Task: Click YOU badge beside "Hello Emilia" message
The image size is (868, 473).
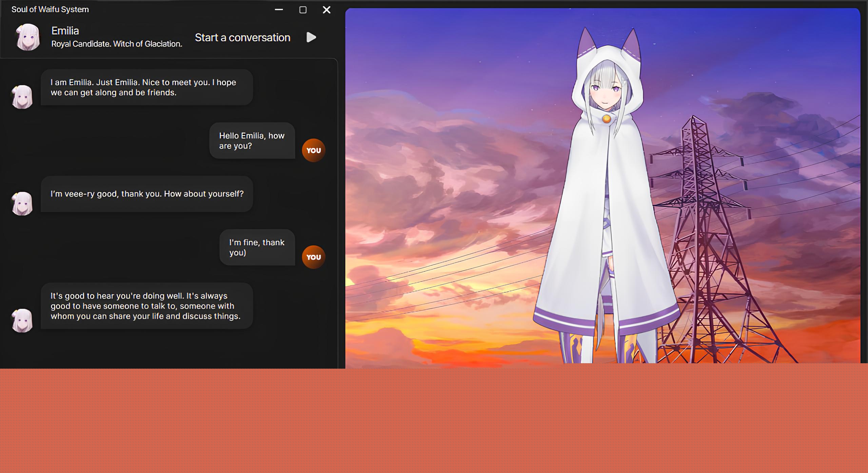Action: click(313, 150)
